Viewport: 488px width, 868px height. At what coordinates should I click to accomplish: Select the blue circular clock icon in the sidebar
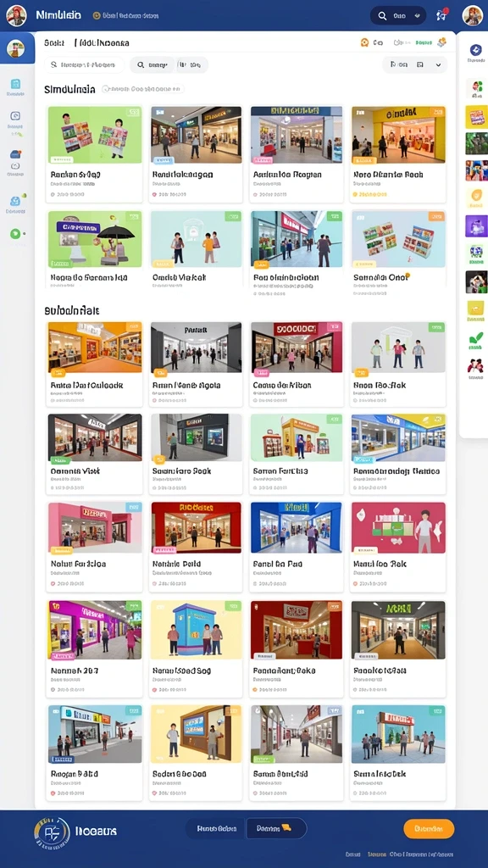(x=15, y=116)
